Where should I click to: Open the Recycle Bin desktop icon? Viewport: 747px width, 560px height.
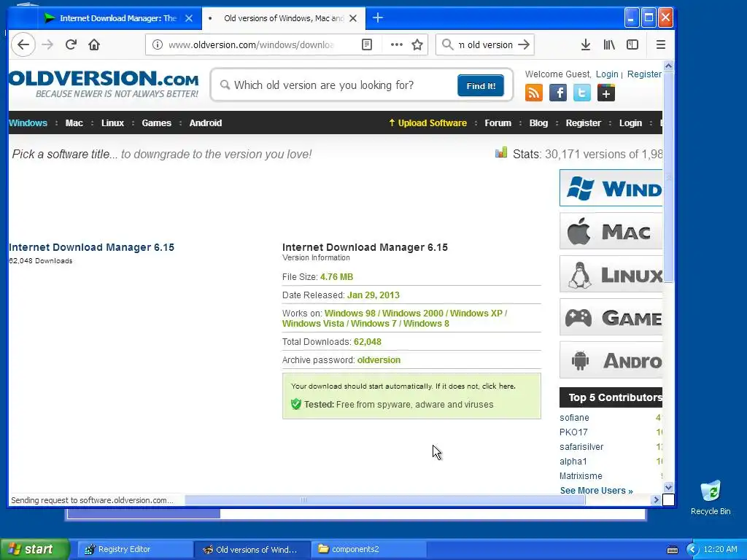711,497
